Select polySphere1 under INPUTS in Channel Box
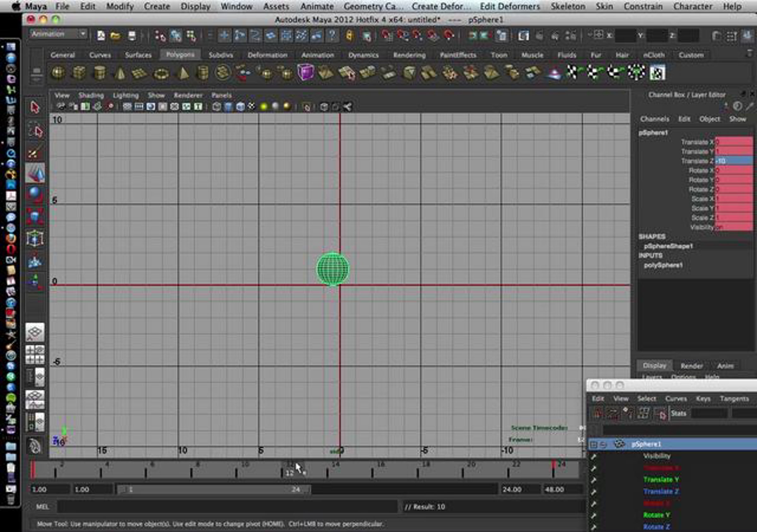The height and width of the screenshot is (532, 757). [663, 265]
